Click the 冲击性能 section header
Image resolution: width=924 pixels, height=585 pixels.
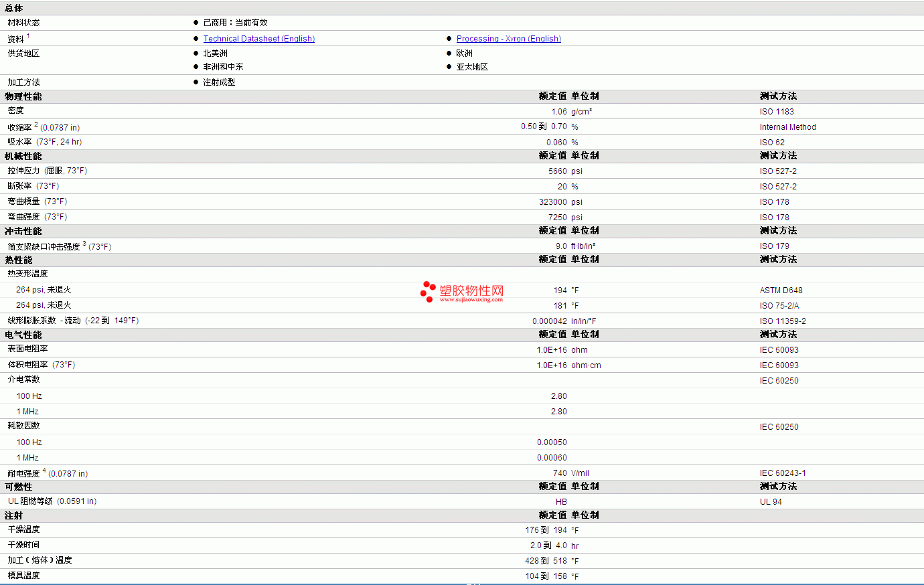(x=23, y=231)
